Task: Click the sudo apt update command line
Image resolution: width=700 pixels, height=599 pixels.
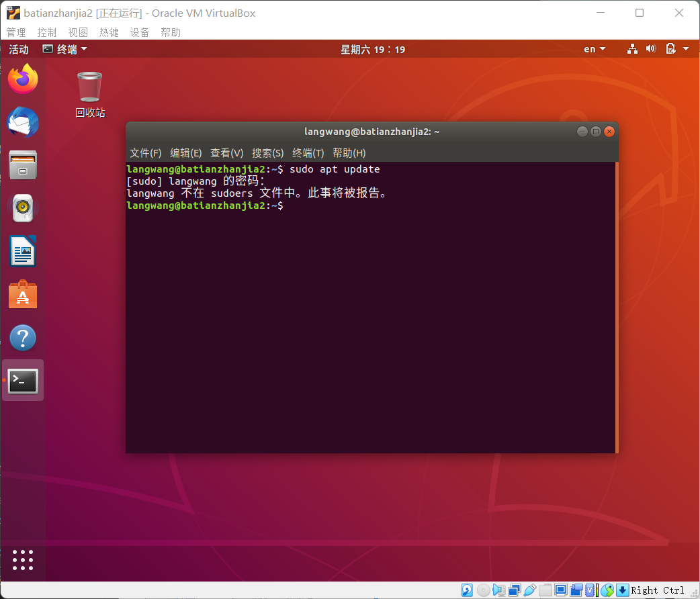Action: [x=253, y=169]
